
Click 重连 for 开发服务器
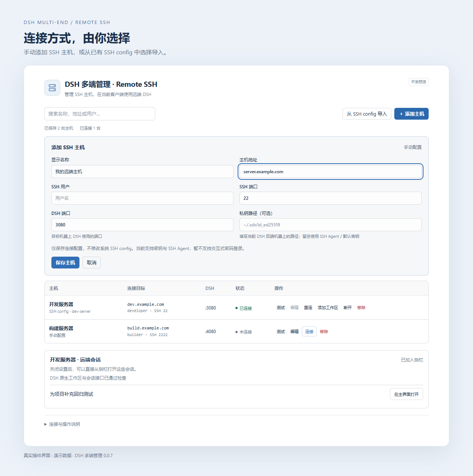click(308, 308)
